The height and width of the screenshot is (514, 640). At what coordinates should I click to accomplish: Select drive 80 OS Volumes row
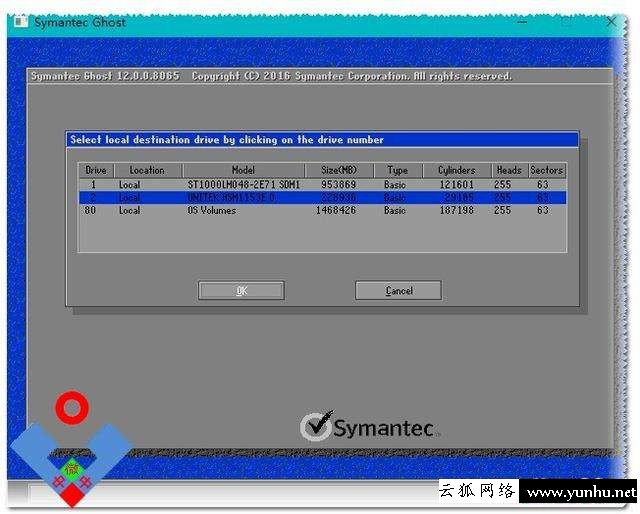[x=322, y=211]
